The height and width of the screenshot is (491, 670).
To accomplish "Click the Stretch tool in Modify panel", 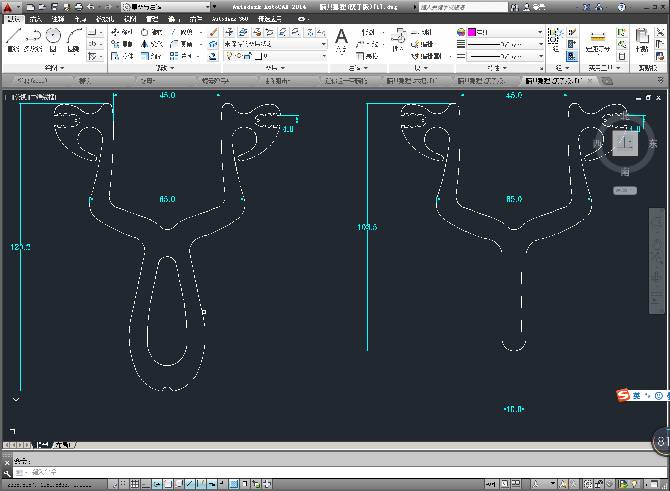I will pos(121,56).
